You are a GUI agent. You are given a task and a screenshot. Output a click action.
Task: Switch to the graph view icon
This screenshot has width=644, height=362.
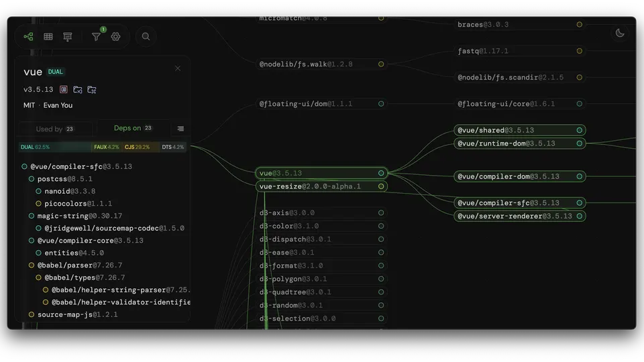tap(28, 36)
